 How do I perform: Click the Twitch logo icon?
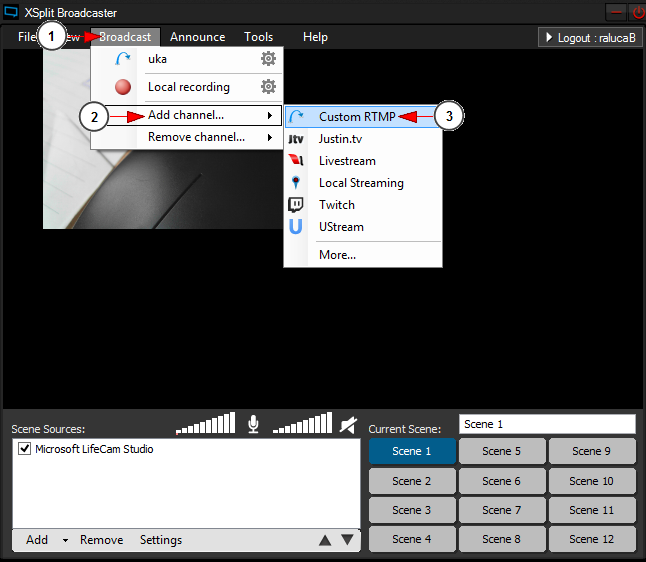(x=295, y=204)
